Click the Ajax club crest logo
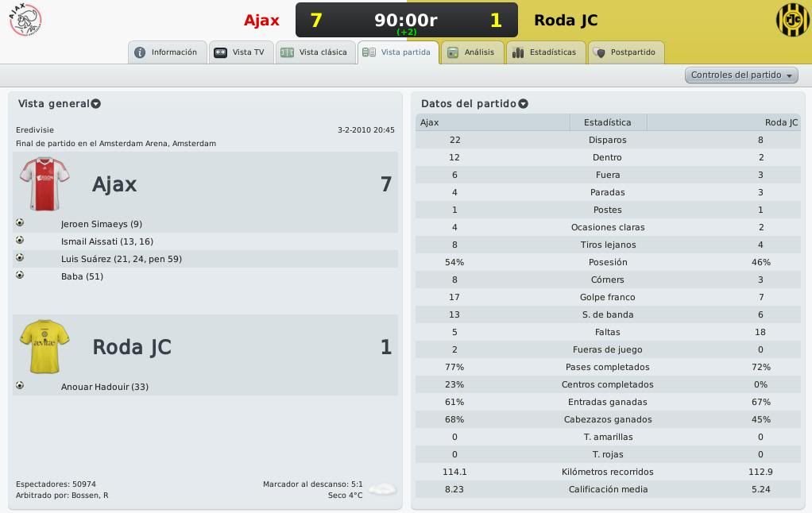Image resolution: width=812 pixels, height=513 pixels. pyautogui.click(x=25, y=20)
